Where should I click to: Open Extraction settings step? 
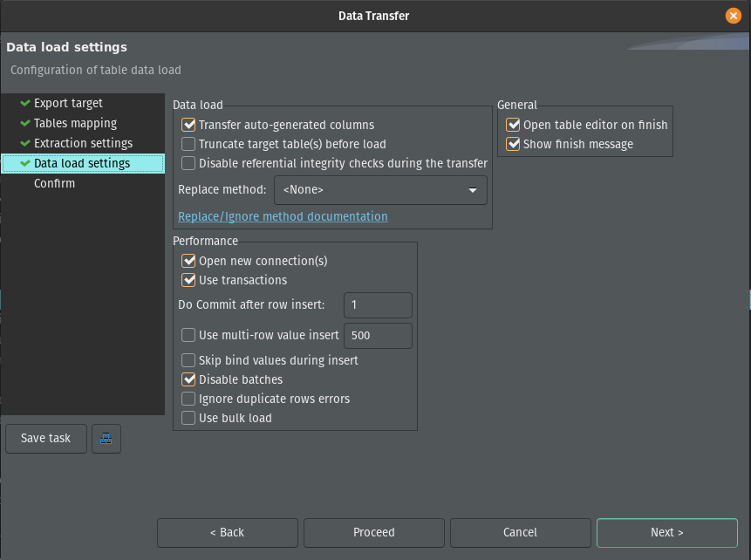click(x=83, y=143)
